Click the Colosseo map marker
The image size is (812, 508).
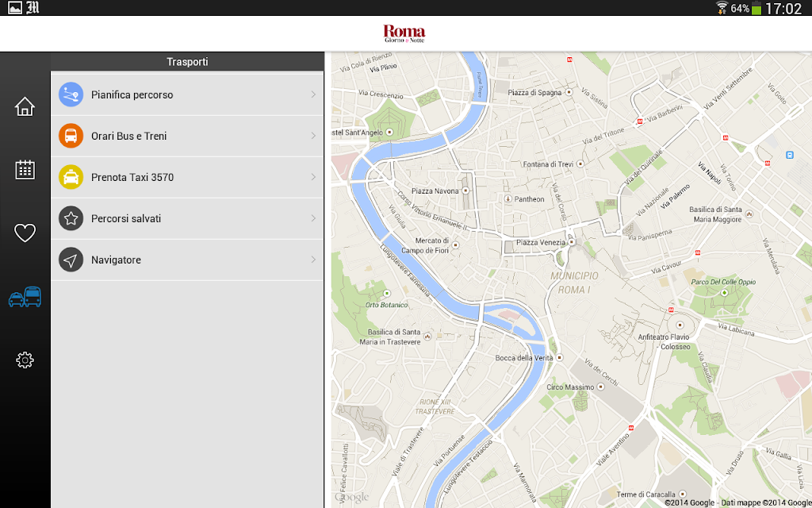[x=680, y=325]
